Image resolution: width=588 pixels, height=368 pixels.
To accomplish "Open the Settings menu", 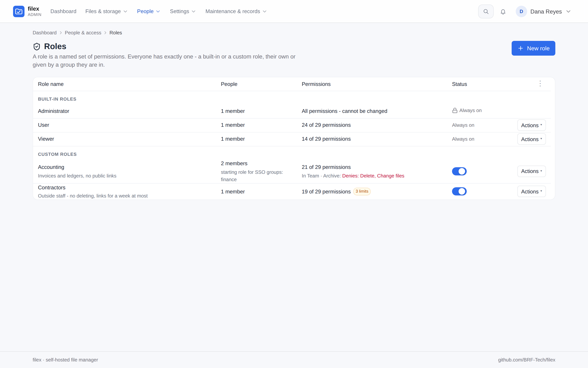I will (183, 11).
